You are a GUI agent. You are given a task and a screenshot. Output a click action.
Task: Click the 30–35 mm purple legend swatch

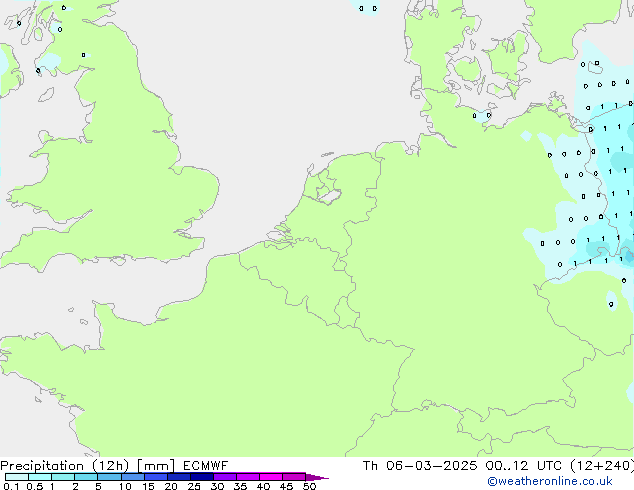pyautogui.click(x=225, y=477)
